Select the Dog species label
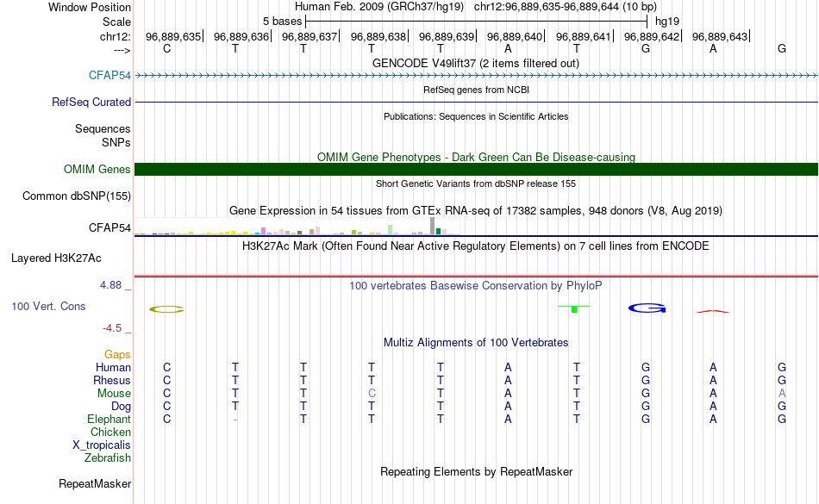Viewport: 819px width, 504px height. pos(121,406)
